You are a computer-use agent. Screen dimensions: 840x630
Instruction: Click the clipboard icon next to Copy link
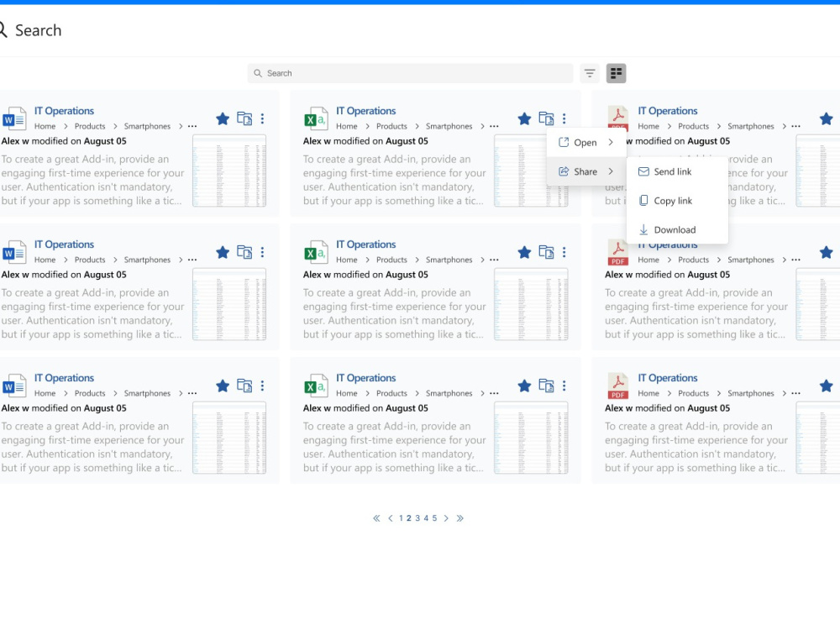coord(643,201)
